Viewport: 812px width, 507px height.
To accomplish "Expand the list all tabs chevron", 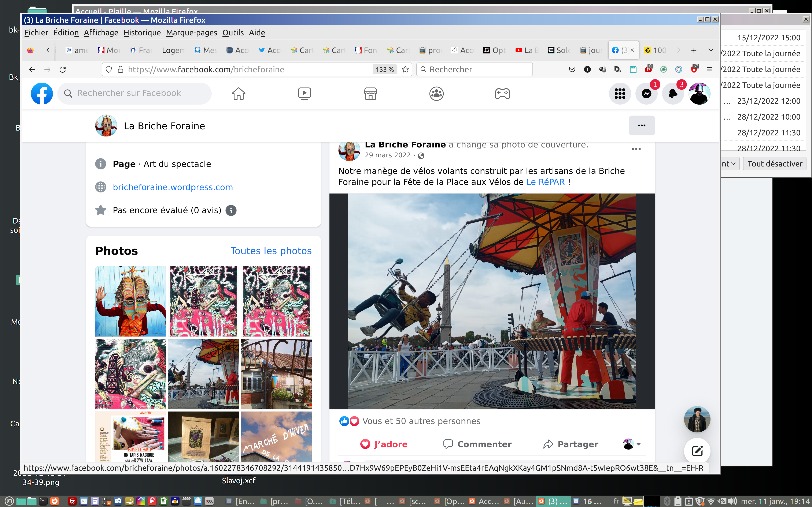I will 711,50.
